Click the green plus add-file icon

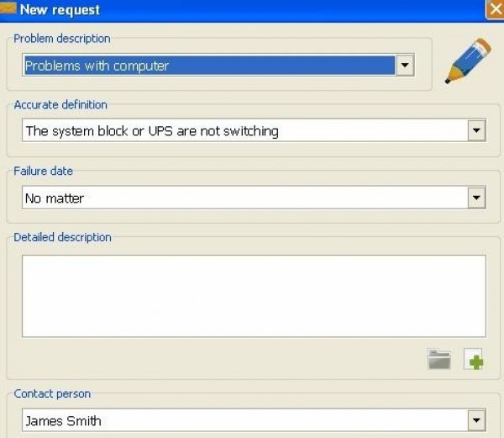(474, 359)
